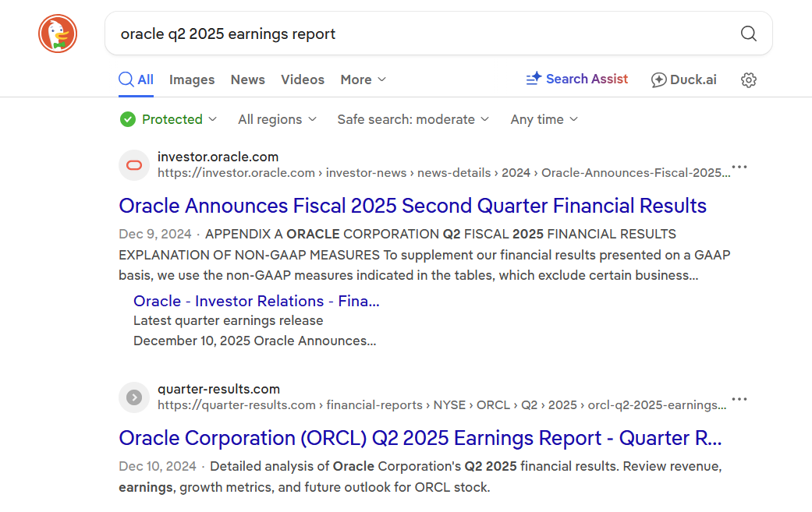Expand the Protected dropdown
The width and height of the screenshot is (812, 512).
coord(168,119)
